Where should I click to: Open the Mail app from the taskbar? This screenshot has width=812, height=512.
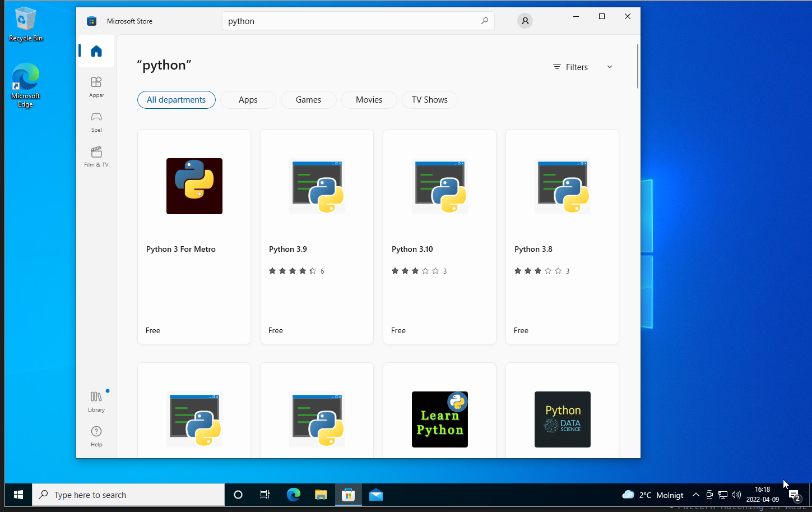pyautogui.click(x=376, y=495)
